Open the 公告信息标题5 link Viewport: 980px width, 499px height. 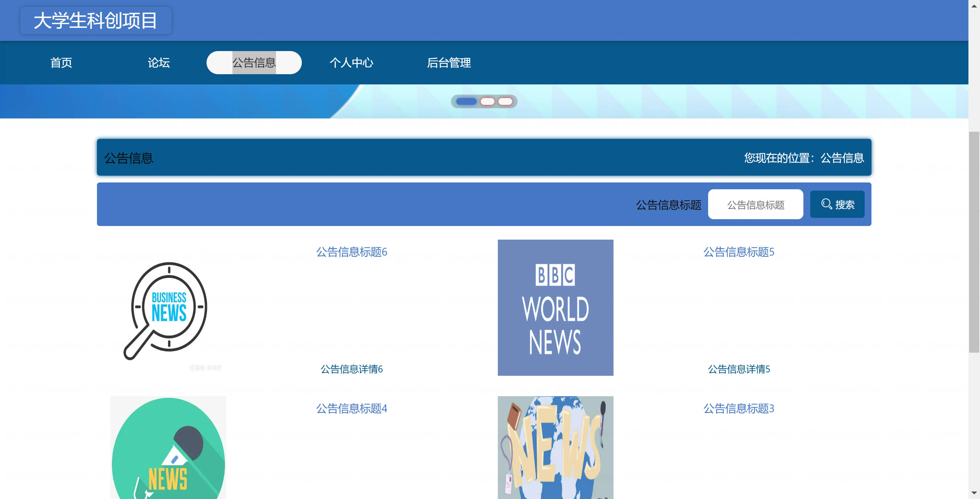pos(738,252)
